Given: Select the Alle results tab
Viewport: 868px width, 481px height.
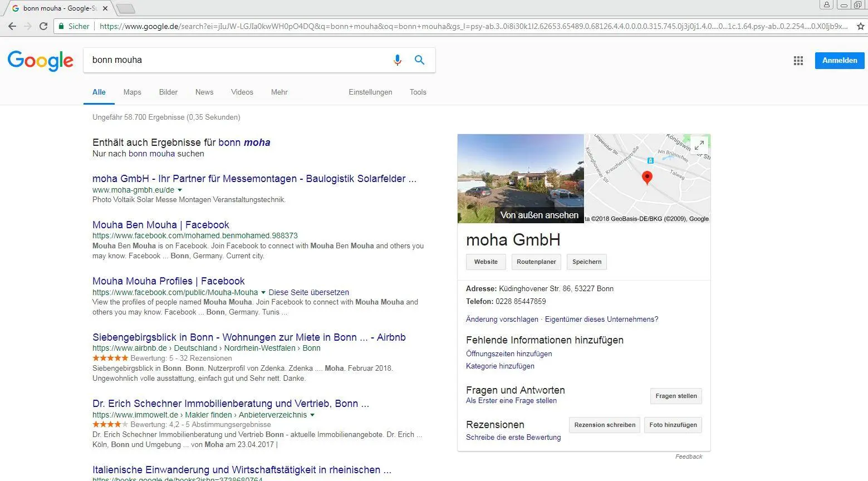Looking at the screenshot, I should (99, 92).
